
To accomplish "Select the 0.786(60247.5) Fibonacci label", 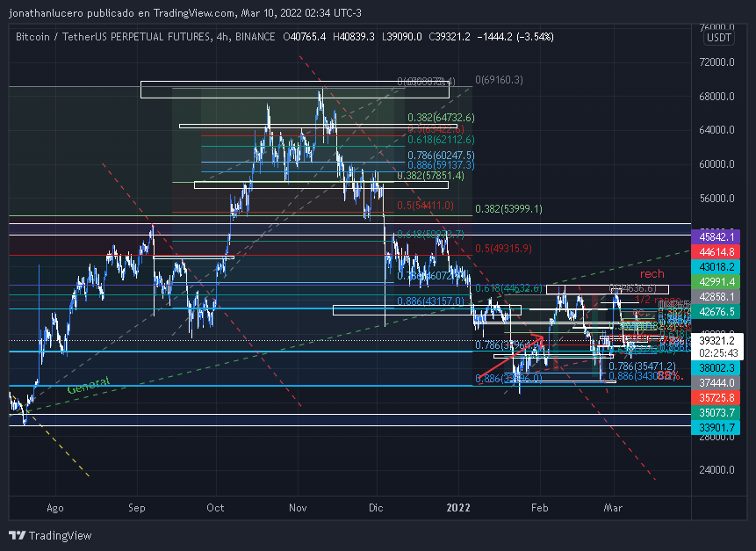I will [x=441, y=156].
